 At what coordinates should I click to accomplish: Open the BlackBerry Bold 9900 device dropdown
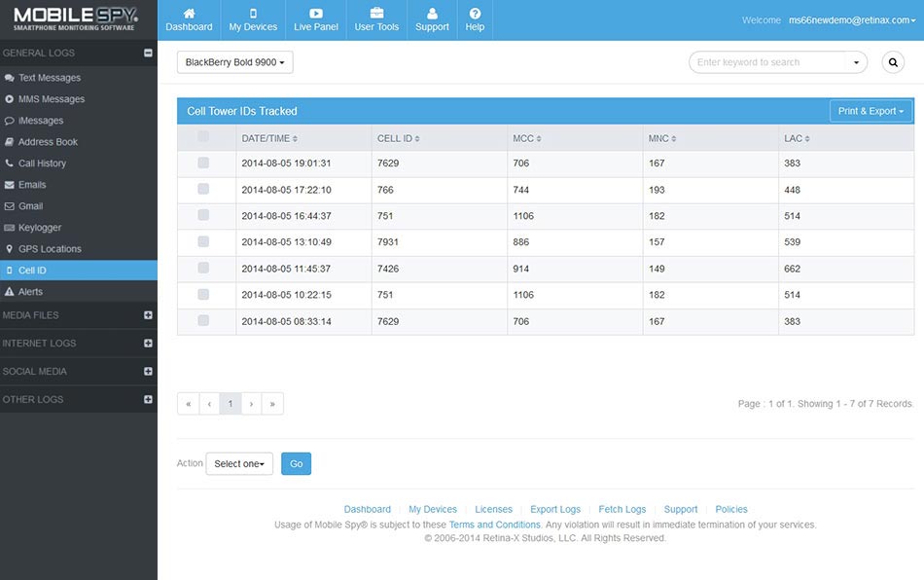tap(235, 62)
